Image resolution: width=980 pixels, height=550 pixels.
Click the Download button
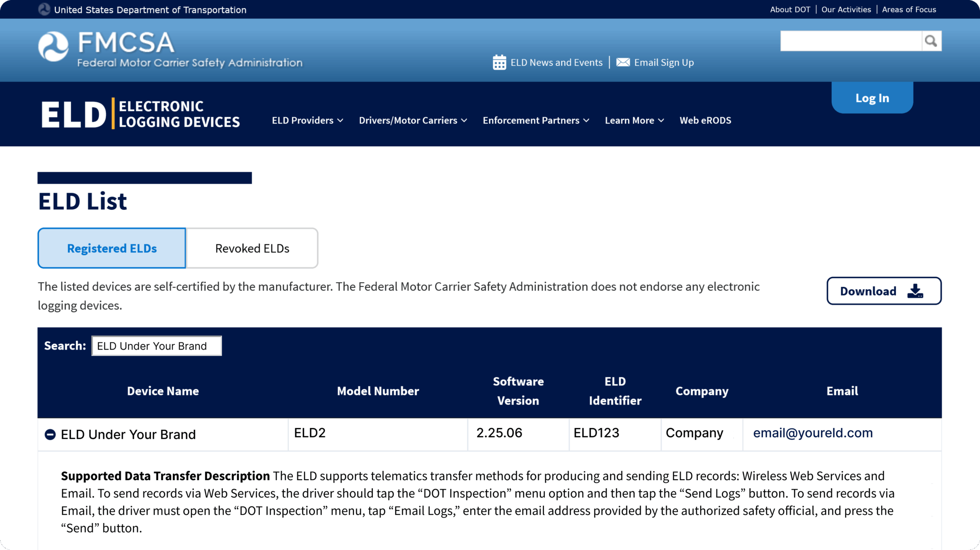point(884,291)
